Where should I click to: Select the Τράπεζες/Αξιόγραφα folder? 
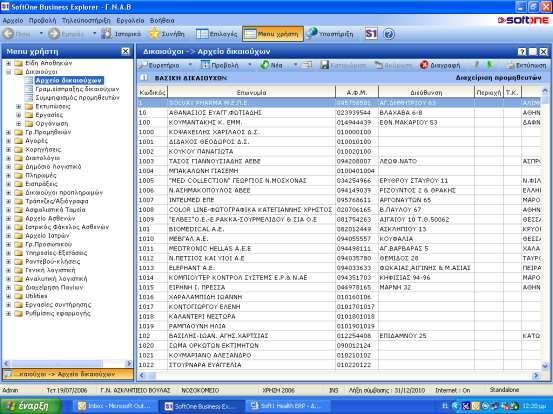tap(57, 201)
